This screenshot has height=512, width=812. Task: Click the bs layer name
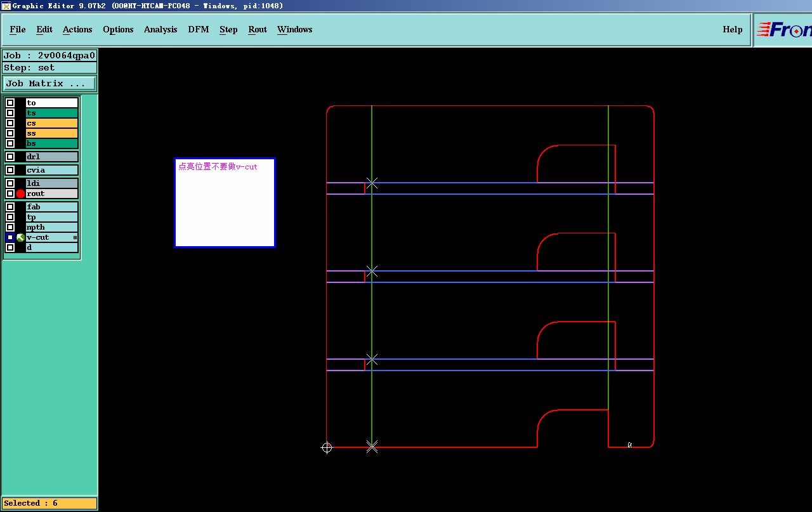[x=52, y=143]
